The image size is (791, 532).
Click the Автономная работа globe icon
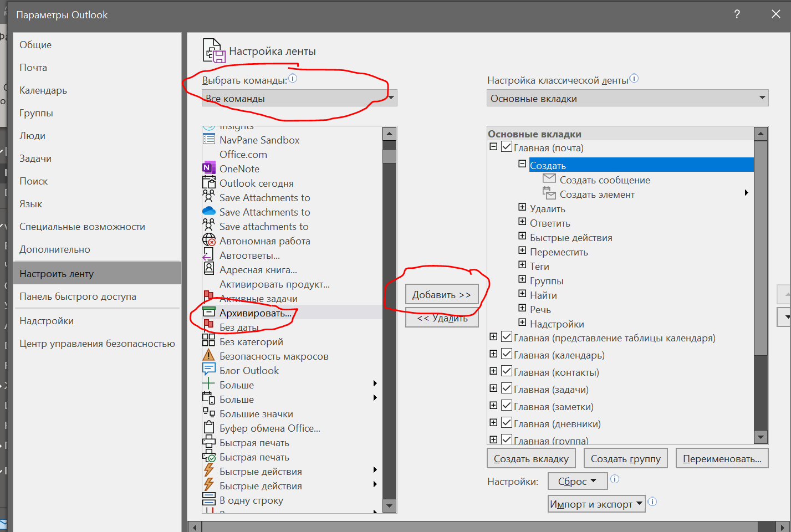[208, 240]
